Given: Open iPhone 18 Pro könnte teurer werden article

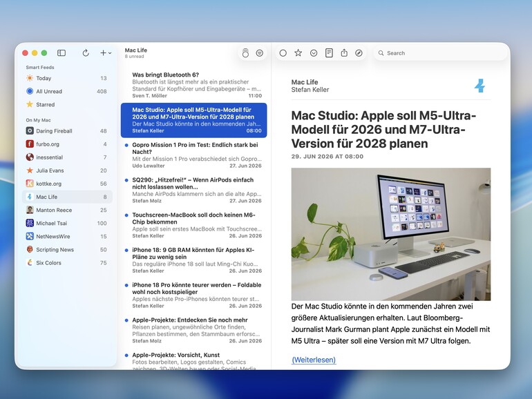Looking at the screenshot, I should coord(193,295).
